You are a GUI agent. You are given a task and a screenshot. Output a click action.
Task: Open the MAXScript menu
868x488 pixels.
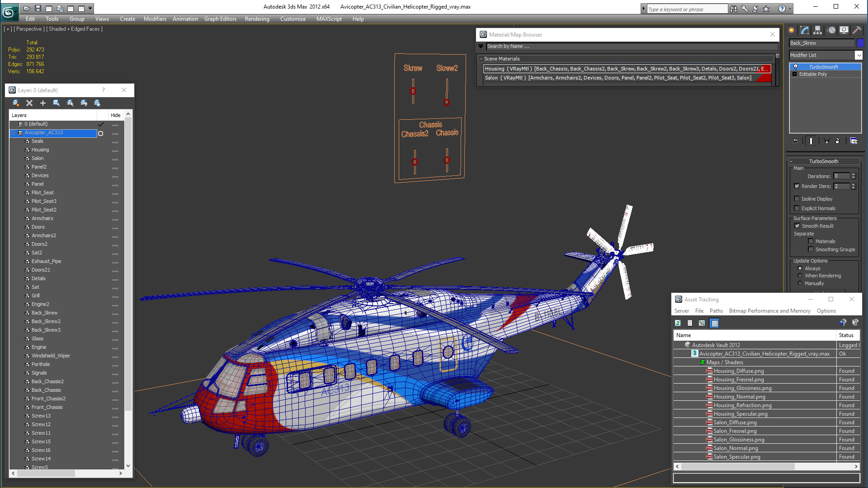pos(329,19)
